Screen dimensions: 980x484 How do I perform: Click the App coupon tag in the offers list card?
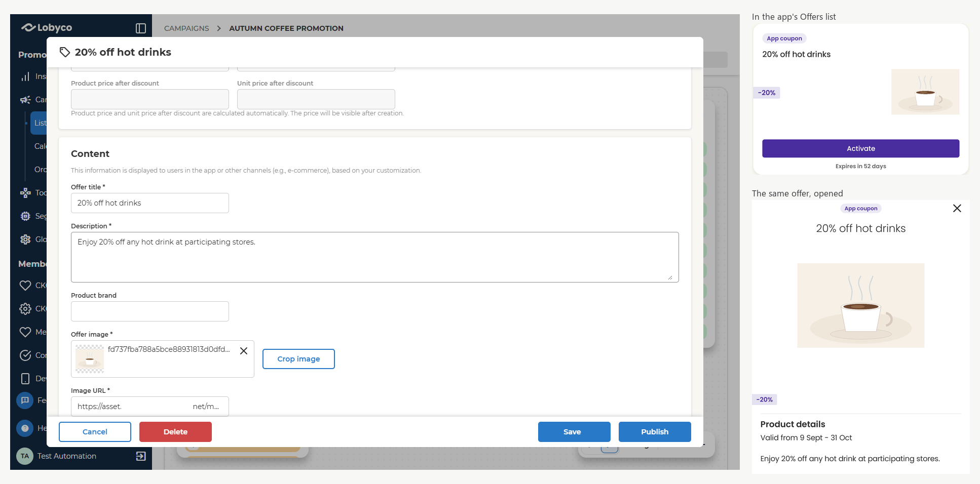[x=784, y=38]
